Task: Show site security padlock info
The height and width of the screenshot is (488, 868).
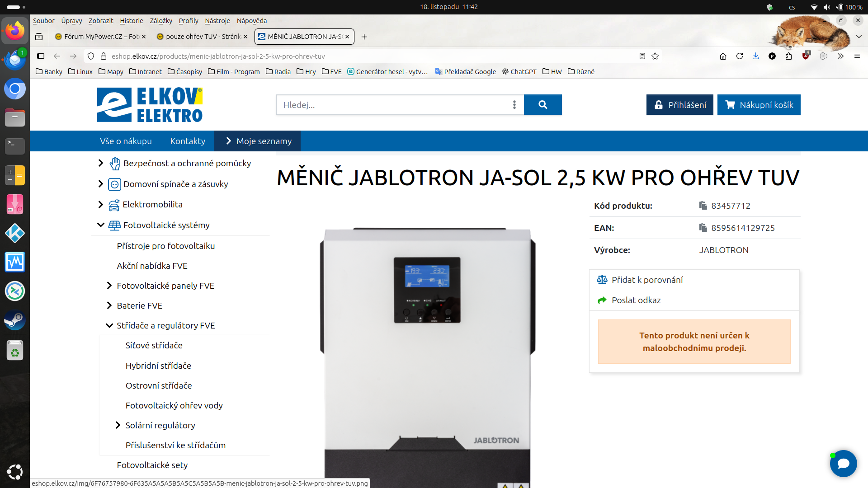Action: (x=104, y=56)
